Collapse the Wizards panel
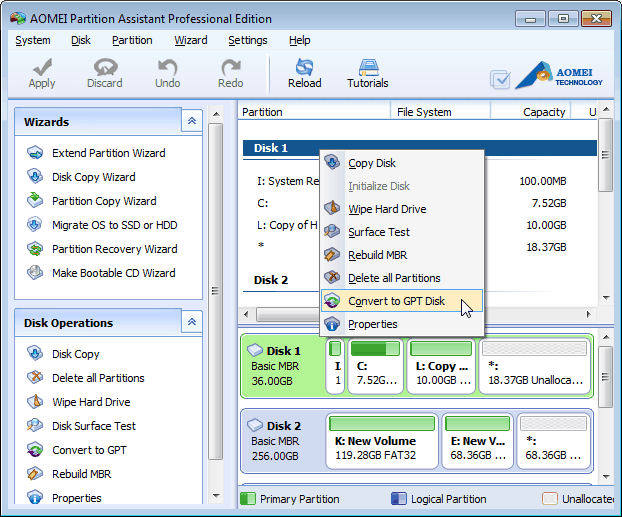The image size is (622, 517). [192, 121]
